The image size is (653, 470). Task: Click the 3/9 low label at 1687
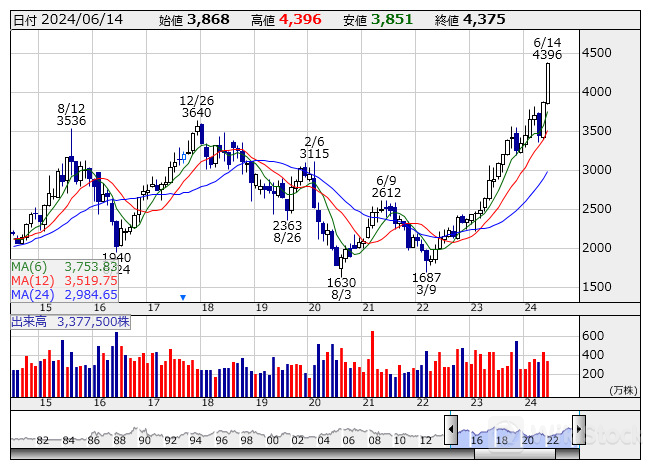pyautogui.click(x=426, y=283)
